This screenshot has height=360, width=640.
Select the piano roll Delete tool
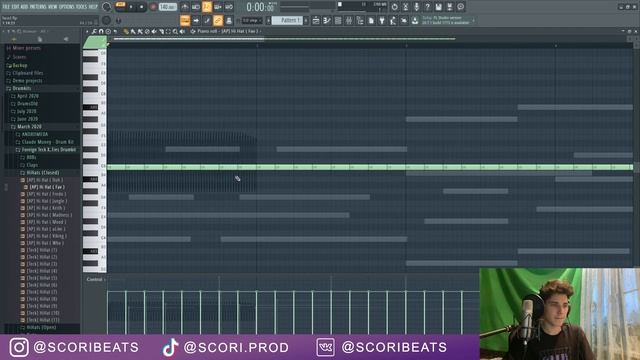147,31
